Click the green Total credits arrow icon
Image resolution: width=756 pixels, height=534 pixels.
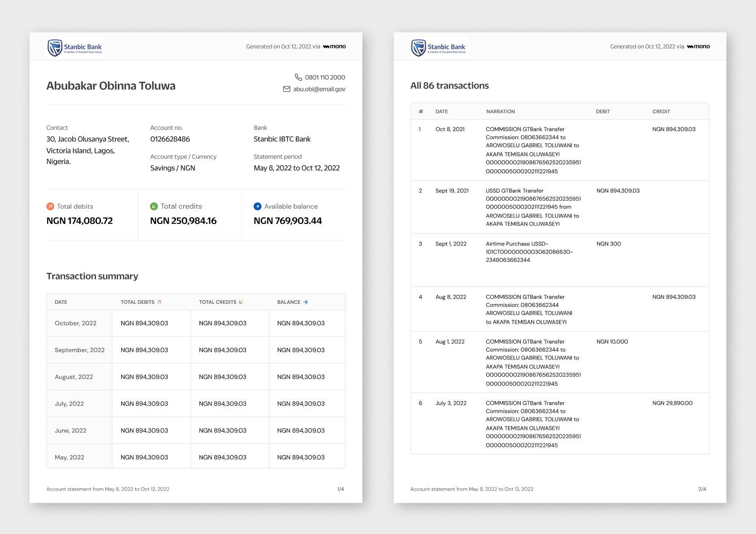pyautogui.click(x=154, y=206)
